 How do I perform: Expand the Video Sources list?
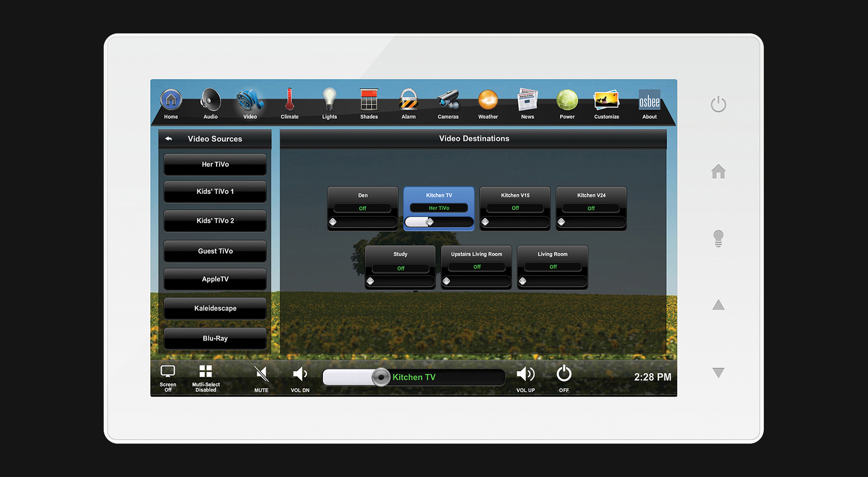click(x=169, y=139)
